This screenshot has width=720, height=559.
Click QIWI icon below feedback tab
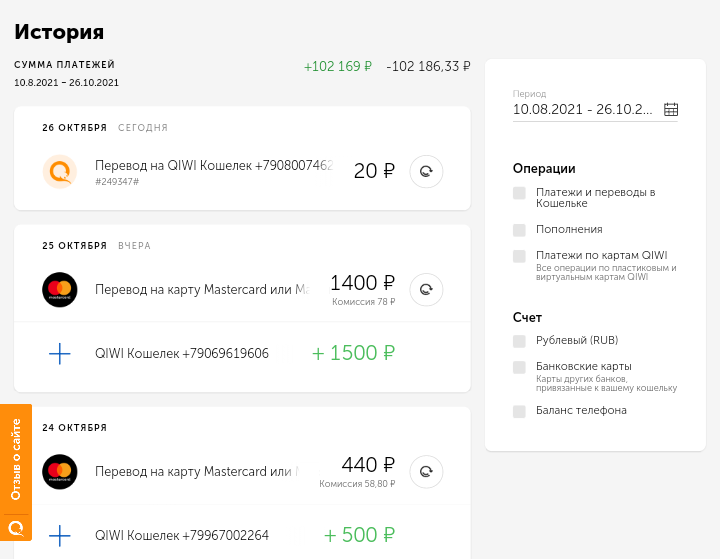16,527
